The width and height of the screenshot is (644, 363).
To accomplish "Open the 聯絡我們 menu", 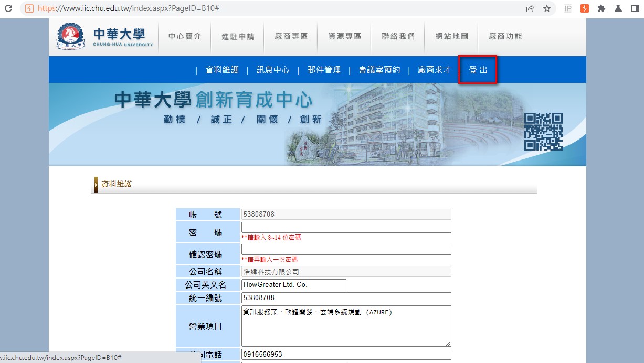I will point(398,37).
